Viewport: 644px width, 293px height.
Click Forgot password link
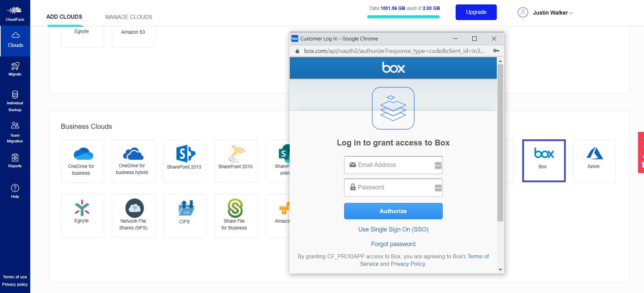pos(393,244)
